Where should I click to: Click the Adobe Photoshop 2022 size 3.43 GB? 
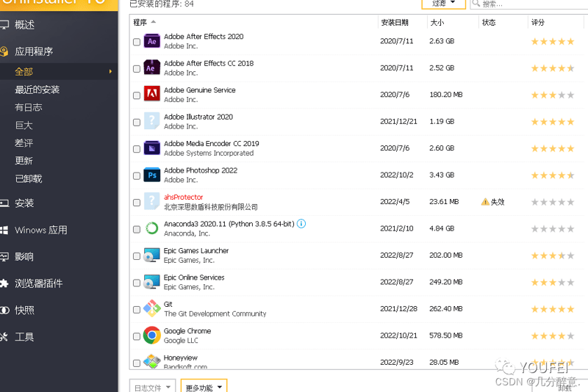(442, 175)
